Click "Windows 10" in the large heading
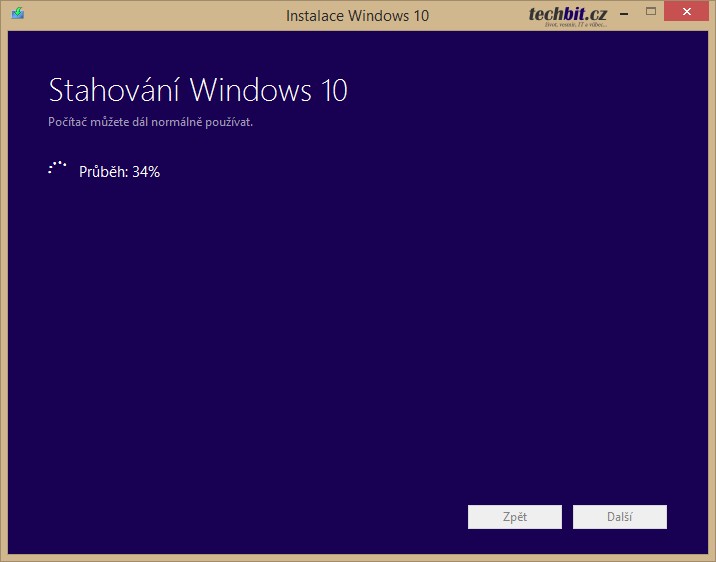The height and width of the screenshot is (562, 716). (268, 91)
